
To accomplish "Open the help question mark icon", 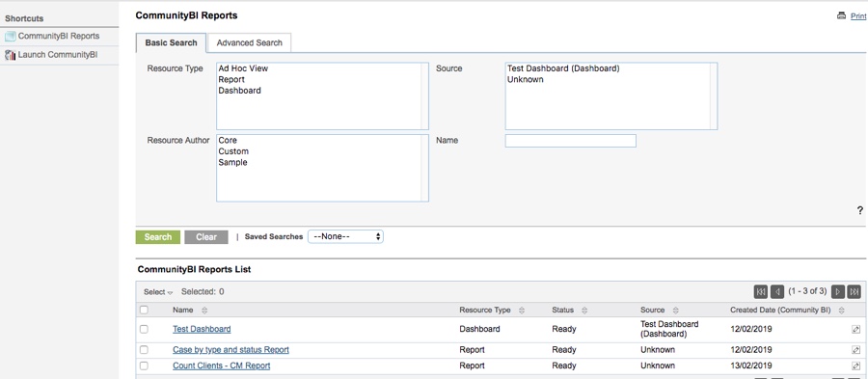I will coord(859,210).
